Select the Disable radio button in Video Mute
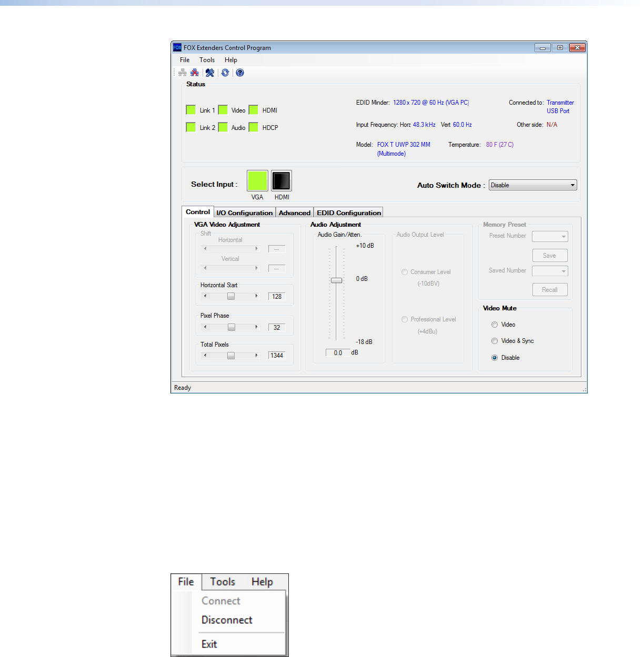Screen dimensions: 644x657 pos(495,358)
